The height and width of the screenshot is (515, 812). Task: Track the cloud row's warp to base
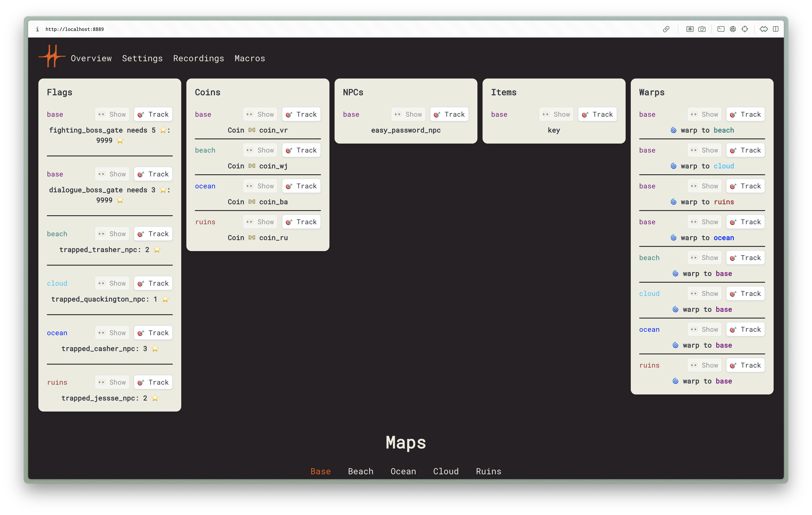tap(745, 294)
